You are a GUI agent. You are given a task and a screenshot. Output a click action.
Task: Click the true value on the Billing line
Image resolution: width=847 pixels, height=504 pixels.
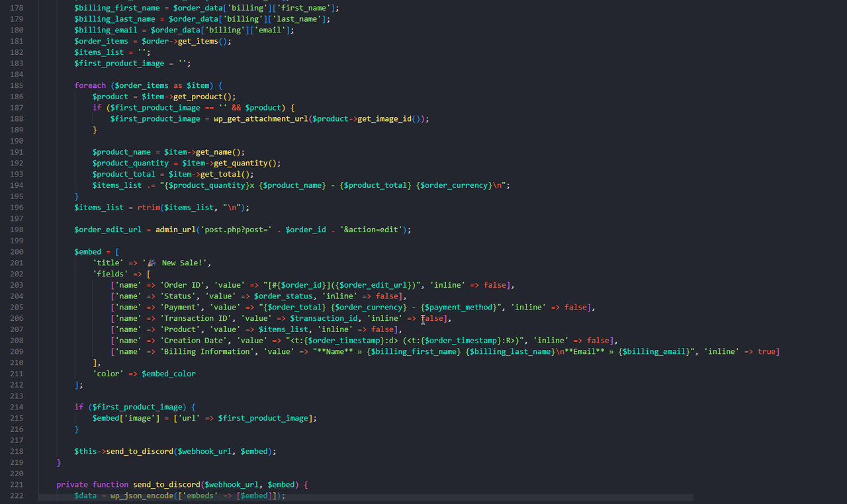768,352
